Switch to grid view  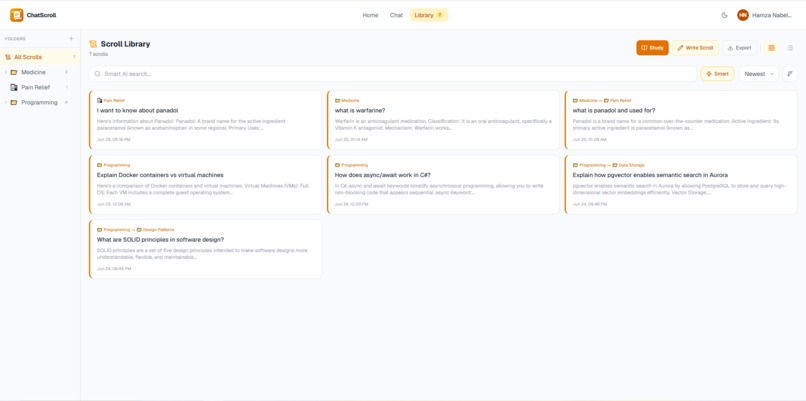pyautogui.click(x=772, y=48)
